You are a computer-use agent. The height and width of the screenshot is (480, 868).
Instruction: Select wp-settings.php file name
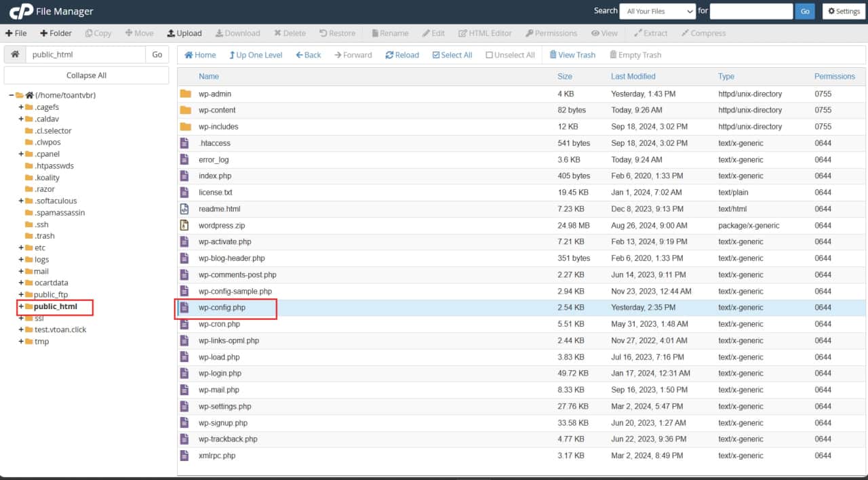[224, 407]
